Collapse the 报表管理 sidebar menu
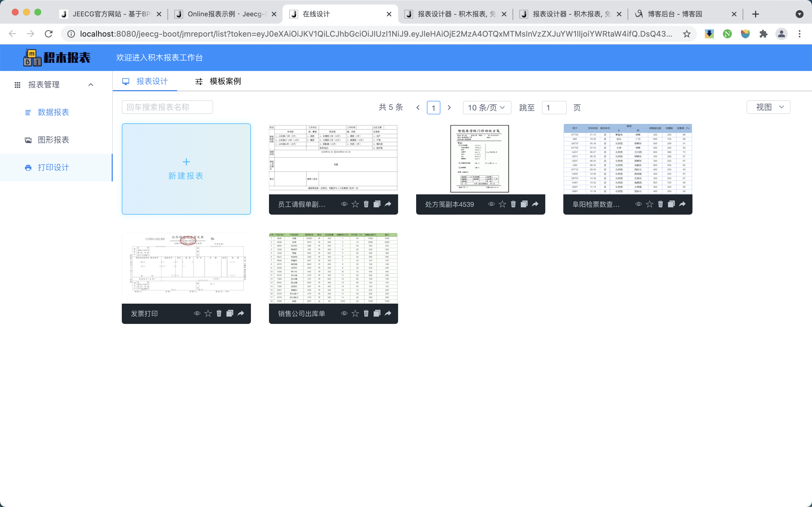Screen dimensions: 812x507 91,84
